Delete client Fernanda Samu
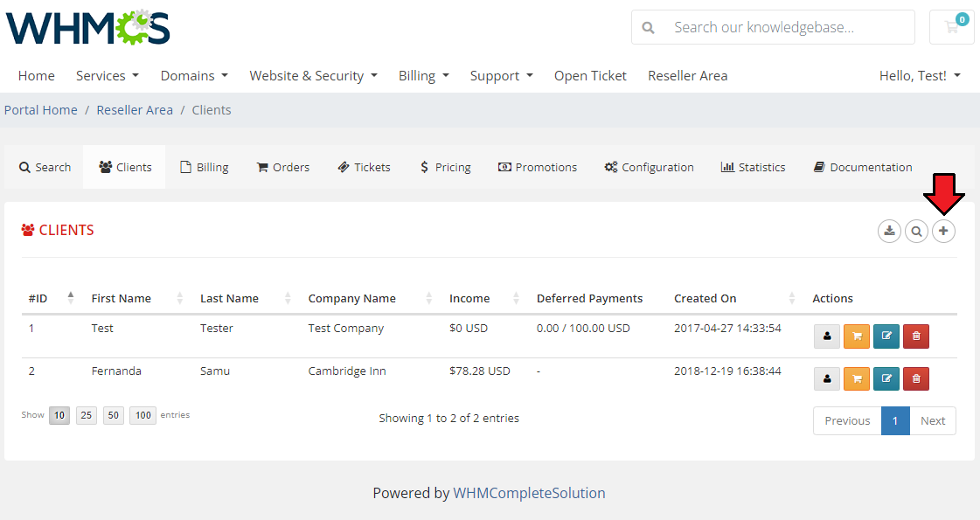Viewport: 980px width, 520px height. 916,378
